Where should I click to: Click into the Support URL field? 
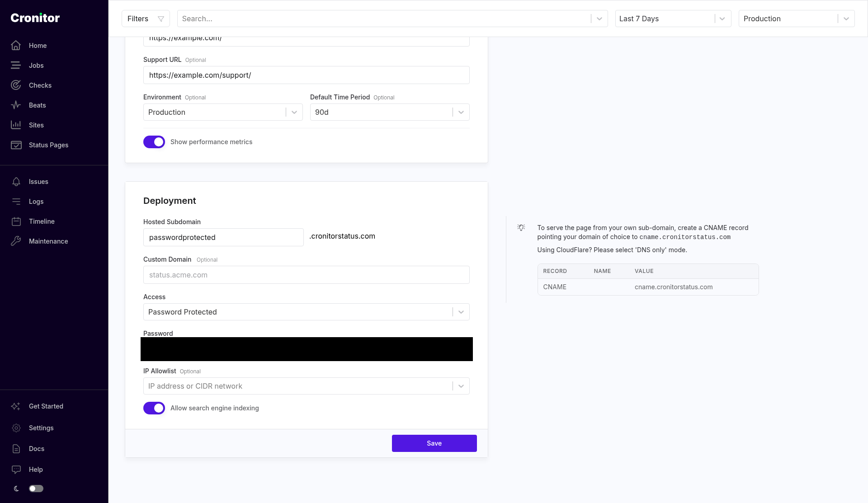pyautogui.click(x=307, y=75)
